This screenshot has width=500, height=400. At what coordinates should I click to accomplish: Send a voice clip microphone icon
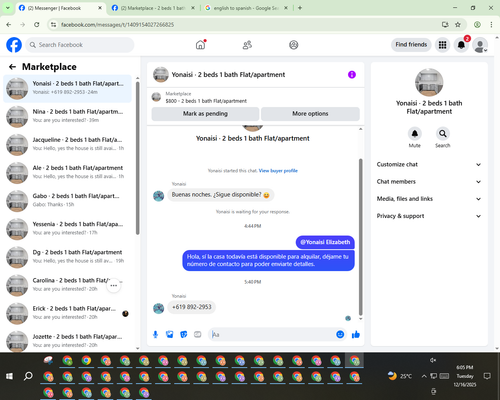(155, 334)
